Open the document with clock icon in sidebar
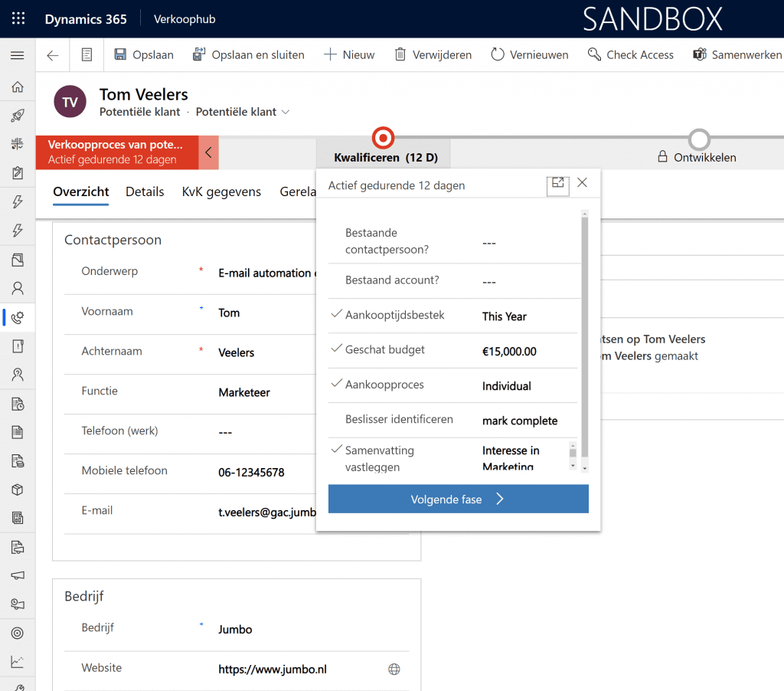This screenshot has height=691, width=784. (x=18, y=403)
